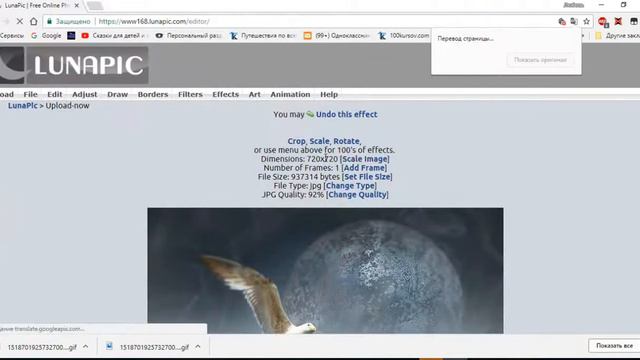Open the second downloaded gif file

point(149,347)
